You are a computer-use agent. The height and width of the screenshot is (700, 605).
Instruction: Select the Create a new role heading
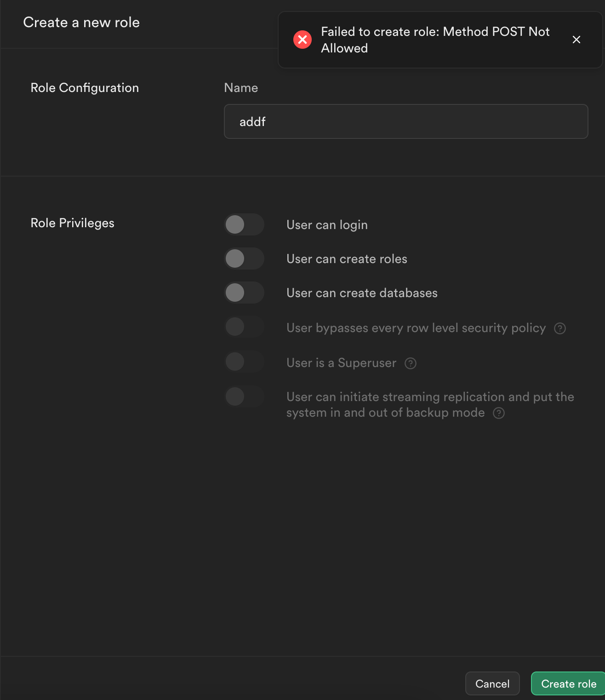point(81,22)
